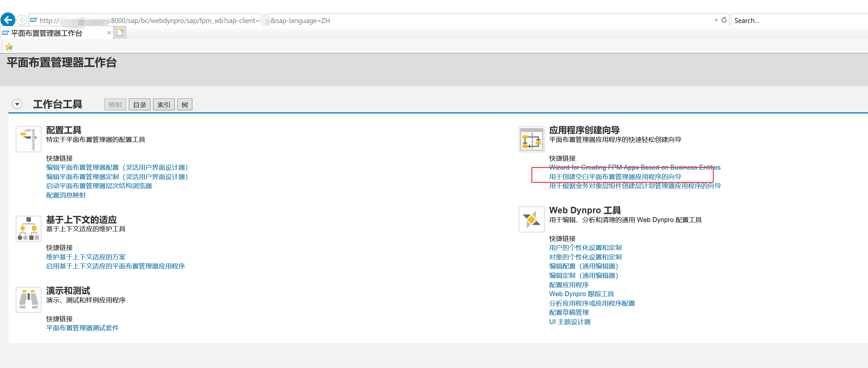The height and width of the screenshot is (368, 868).
Task: Click the 演示和测试 binoculars icon
Action: (x=28, y=299)
